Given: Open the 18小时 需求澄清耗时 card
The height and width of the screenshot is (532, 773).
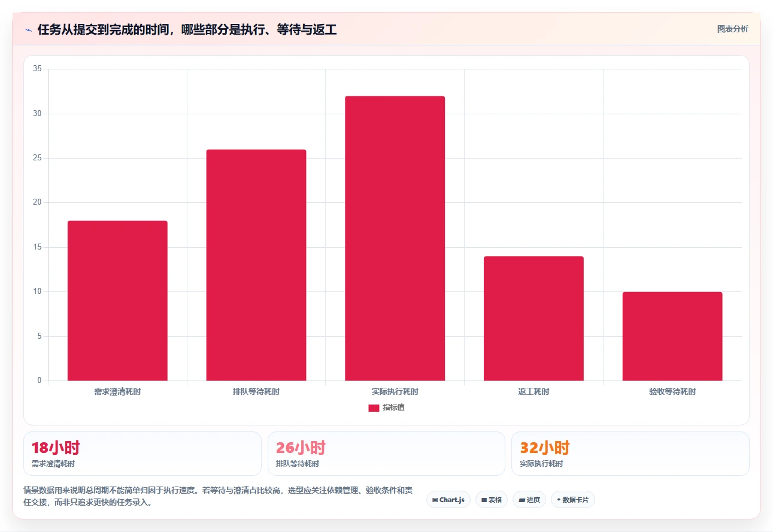Looking at the screenshot, I should (143, 454).
